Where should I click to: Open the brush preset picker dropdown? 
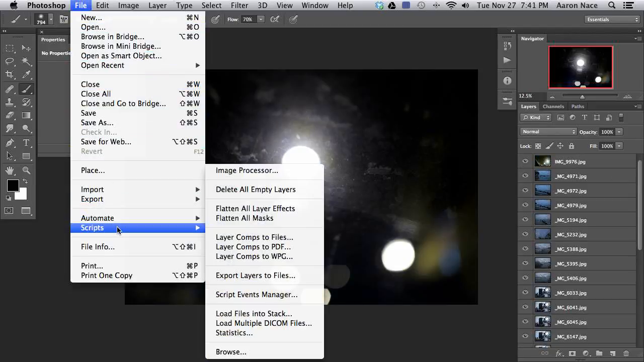[x=51, y=20]
